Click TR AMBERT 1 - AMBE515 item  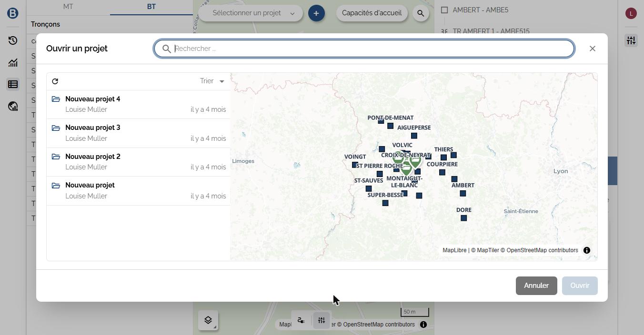tap(491, 31)
